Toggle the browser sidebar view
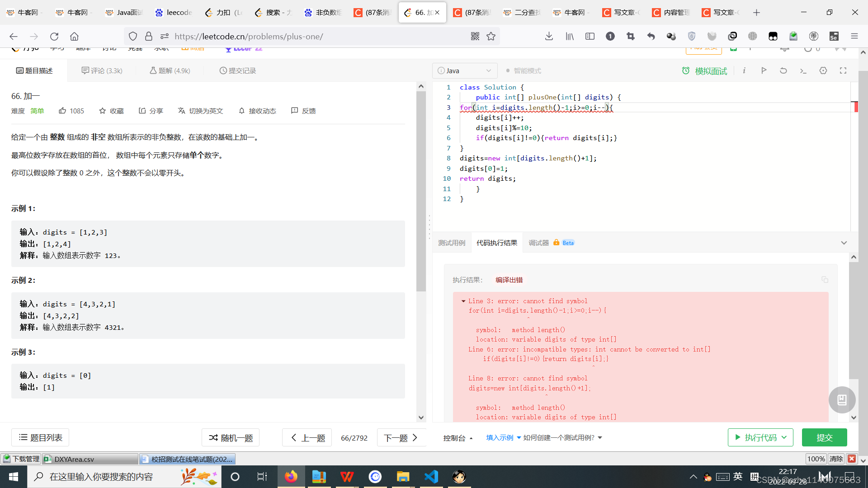This screenshot has height=488, width=868. (590, 37)
